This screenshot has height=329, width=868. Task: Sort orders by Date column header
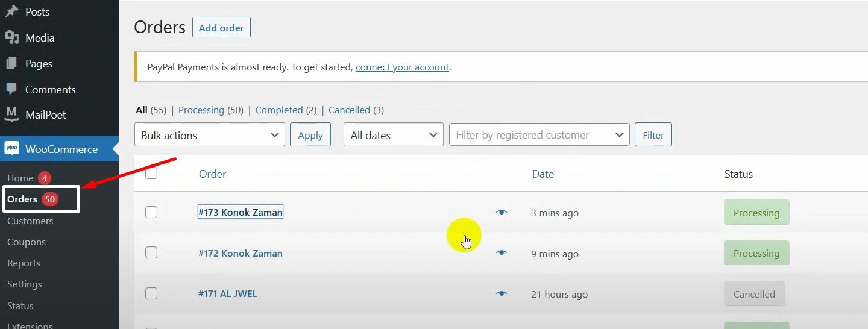pos(542,174)
